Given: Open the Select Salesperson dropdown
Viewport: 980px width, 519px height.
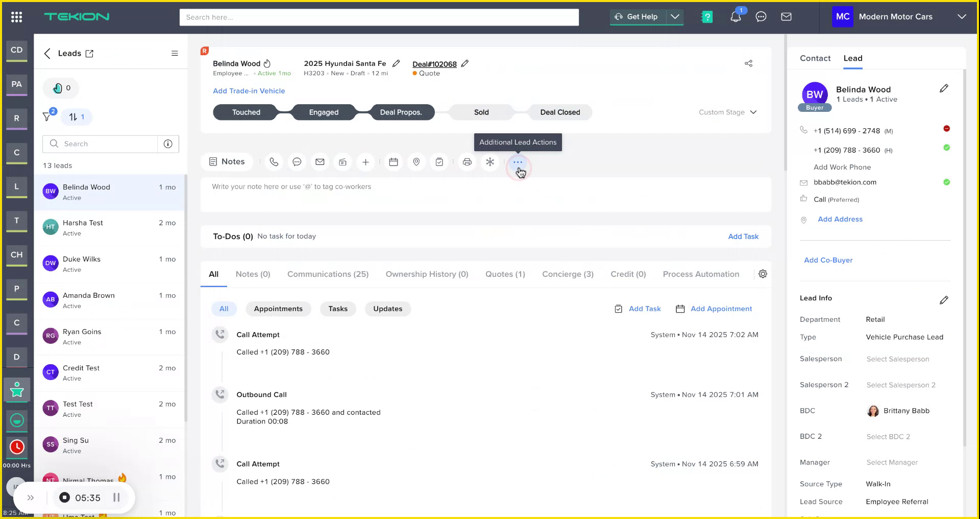Looking at the screenshot, I should [x=897, y=359].
